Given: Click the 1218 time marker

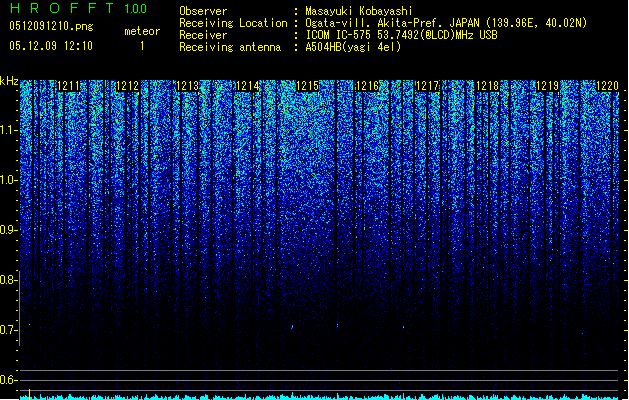Looking at the screenshot, I should coord(487,86).
